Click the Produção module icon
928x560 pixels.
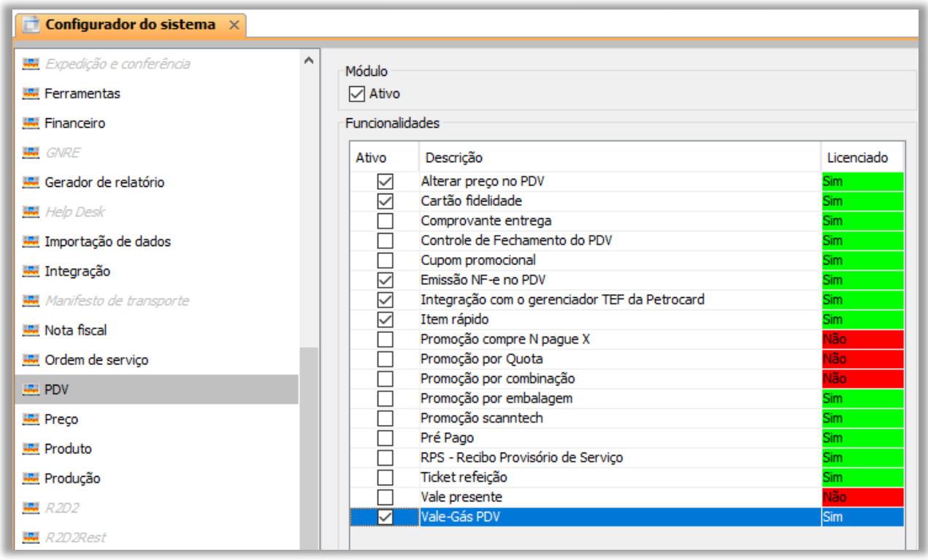click(30, 478)
